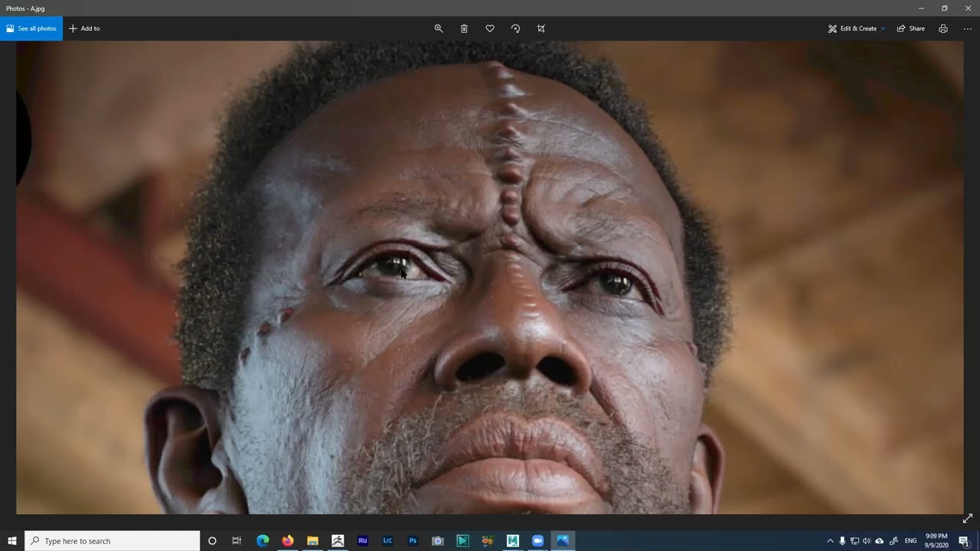The width and height of the screenshot is (980, 551).
Task: Delete the photo with trash icon
Action: click(x=464, y=28)
